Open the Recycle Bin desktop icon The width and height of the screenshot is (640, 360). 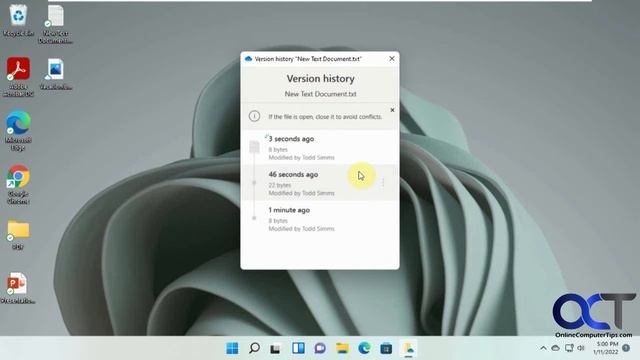tap(18, 20)
